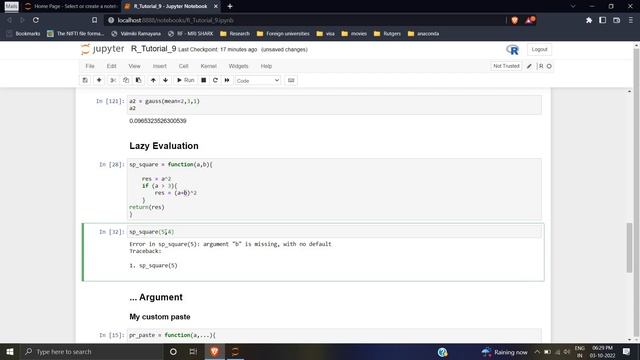Click the notebook vertical scrollbar thumb
Viewport: 640px width, 360px height.
[x=629, y=248]
